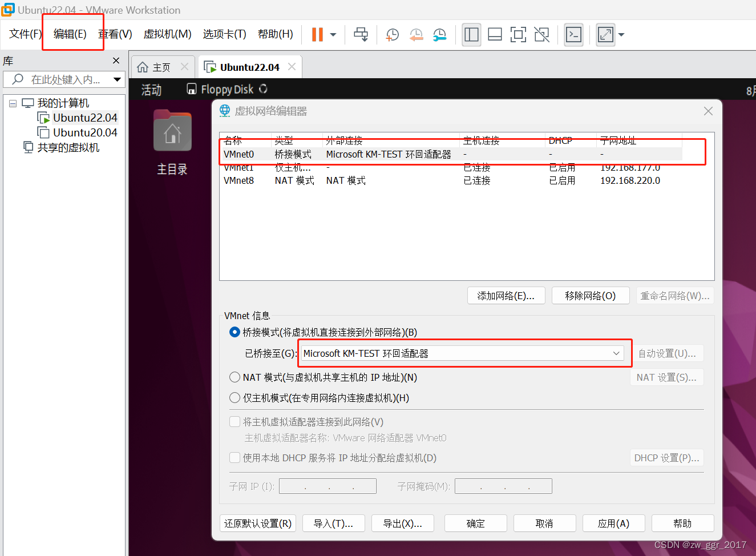Select Ubuntu20.04 in the library tree
756x556 pixels.
pos(85,132)
